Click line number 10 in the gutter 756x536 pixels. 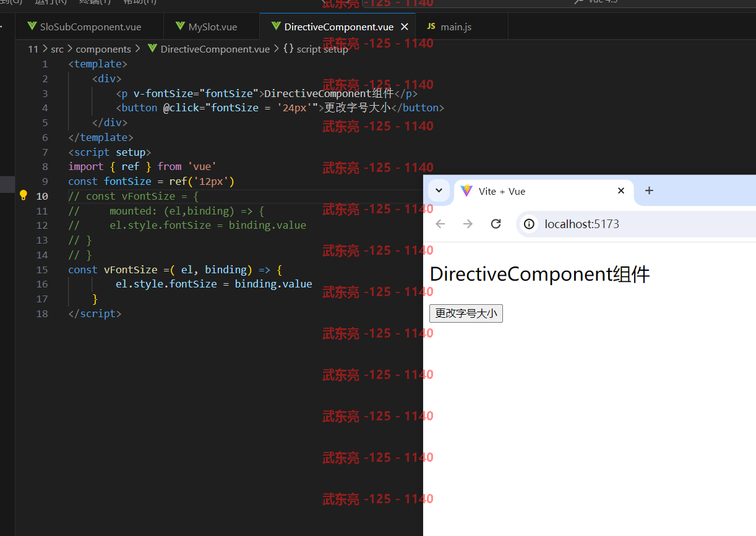[x=41, y=196]
